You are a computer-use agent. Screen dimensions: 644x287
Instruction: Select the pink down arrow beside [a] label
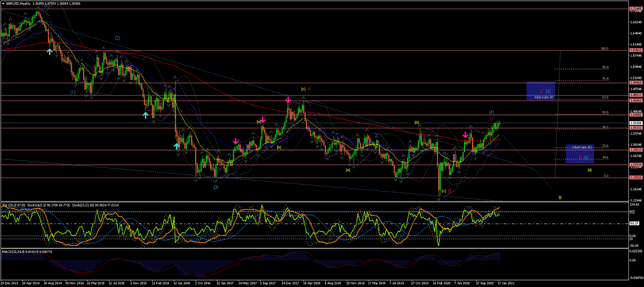[x=263, y=120]
